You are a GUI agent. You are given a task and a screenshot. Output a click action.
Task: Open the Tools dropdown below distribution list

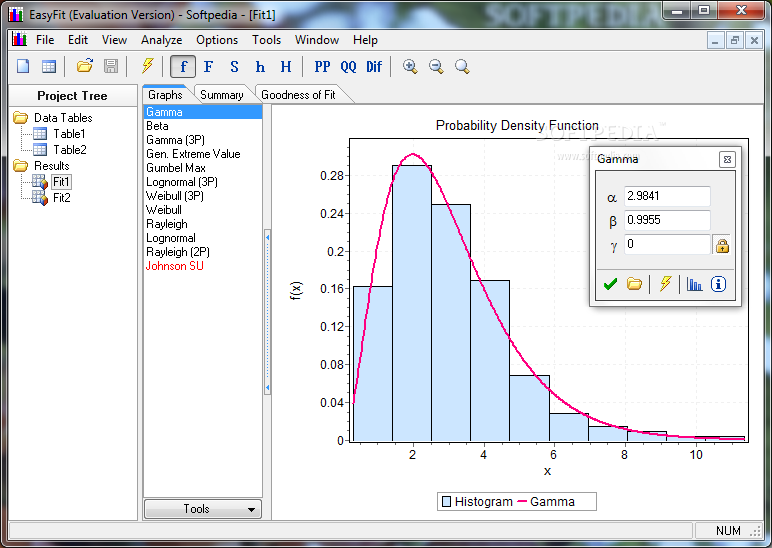point(202,509)
